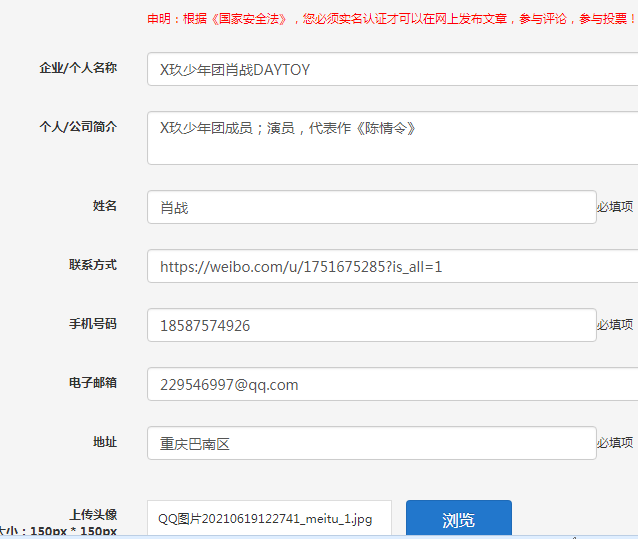
Task: Click the 手机号码 input box
Action: tap(371, 326)
